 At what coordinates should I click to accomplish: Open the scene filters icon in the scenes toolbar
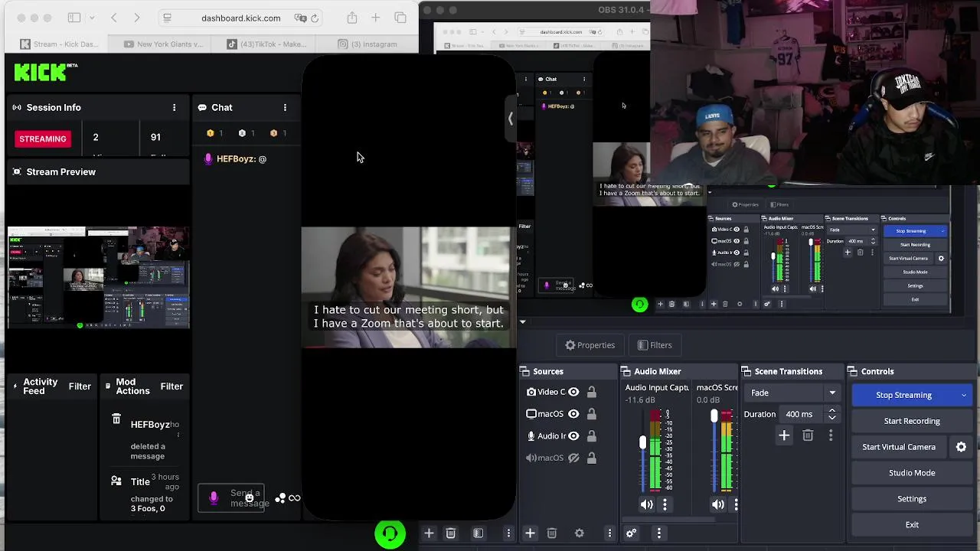click(478, 533)
